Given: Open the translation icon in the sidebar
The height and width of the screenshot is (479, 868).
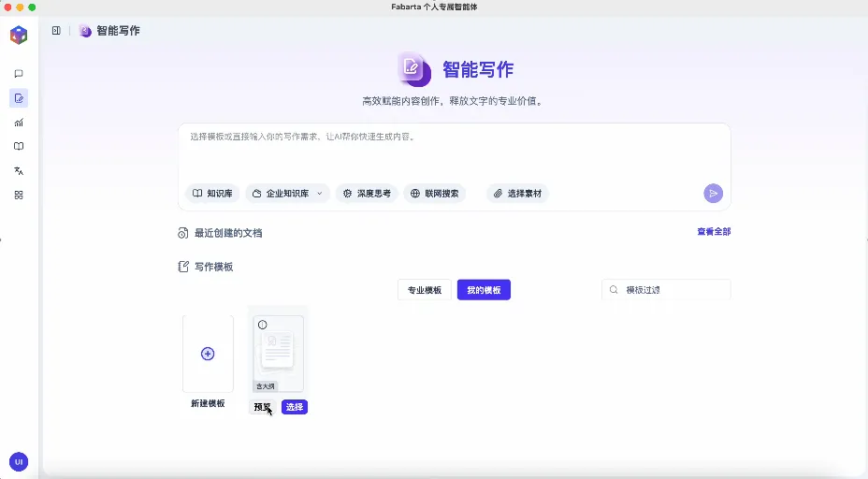Looking at the screenshot, I should pyautogui.click(x=19, y=171).
